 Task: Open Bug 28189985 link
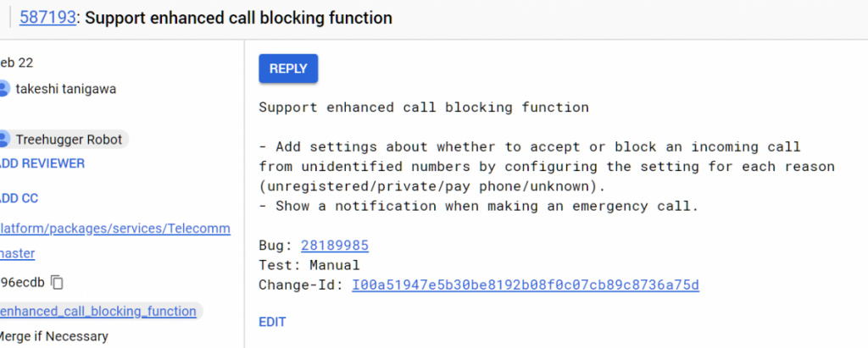(335, 246)
